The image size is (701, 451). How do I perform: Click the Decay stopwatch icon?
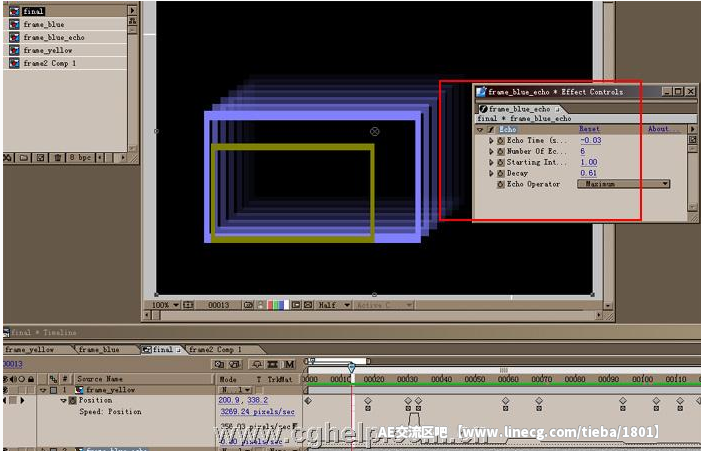tap(501, 173)
